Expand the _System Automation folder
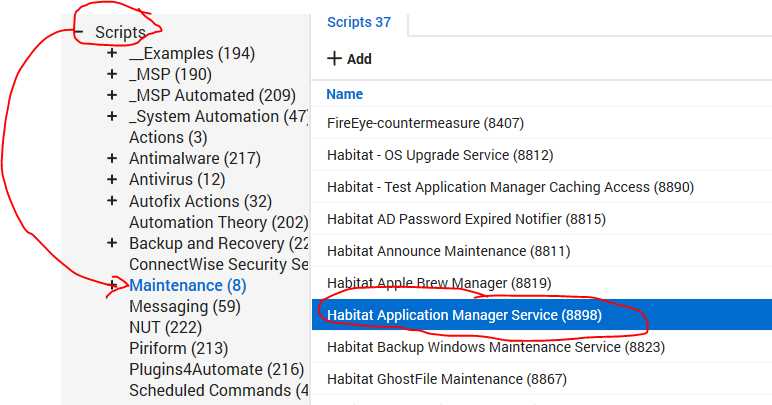Screen dimensions: 772x405 [x=112, y=116]
